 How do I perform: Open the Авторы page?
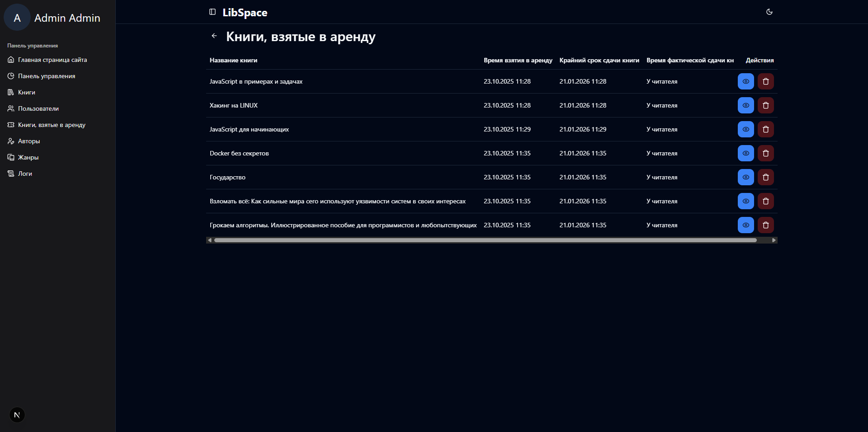pos(28,141)
